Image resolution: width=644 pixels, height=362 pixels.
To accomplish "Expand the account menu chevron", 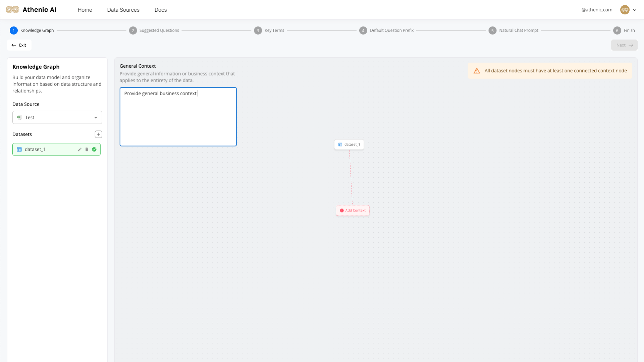I will tap(635, 10).
